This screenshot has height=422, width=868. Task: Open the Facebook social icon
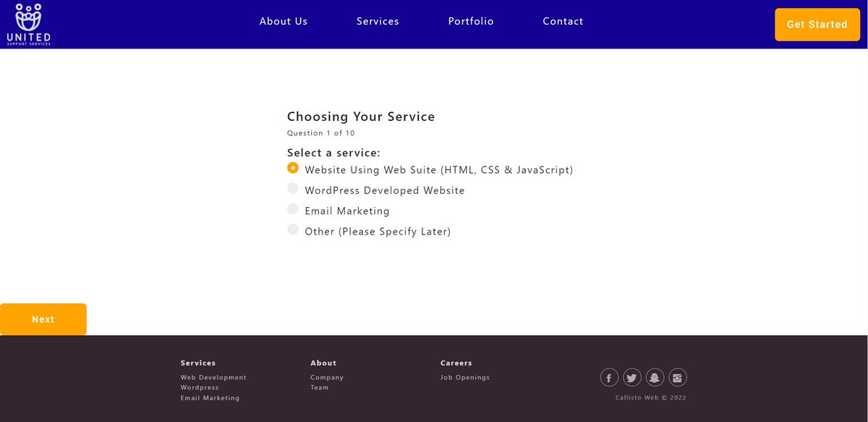(x=609, y=377)
